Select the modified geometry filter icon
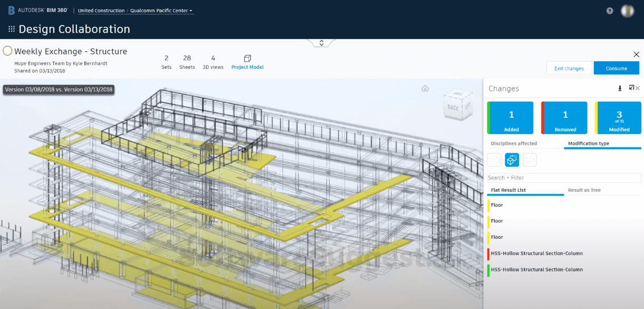Image resolution: width=644 pixels, height=309 pixels. click(x=512, y=160)
